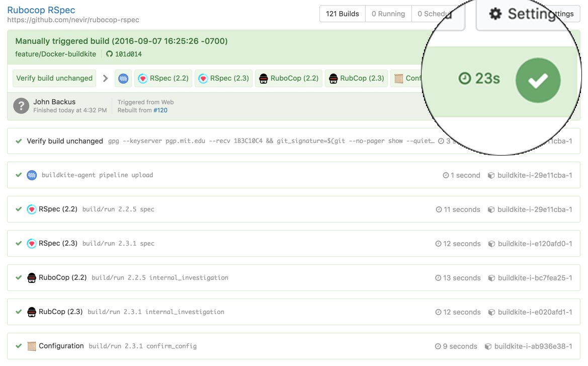The height and width of the screenshot is (366, 588).
Task: Click the repository URL github.com/nevir/rubocop-rspec
Action: point(73,20)
